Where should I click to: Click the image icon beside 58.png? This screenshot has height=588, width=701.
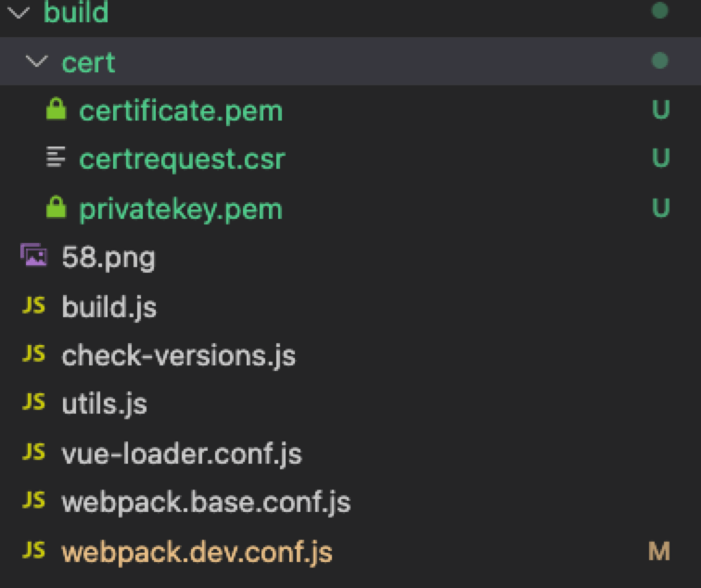pyautogui.click(x=33, y=255)
